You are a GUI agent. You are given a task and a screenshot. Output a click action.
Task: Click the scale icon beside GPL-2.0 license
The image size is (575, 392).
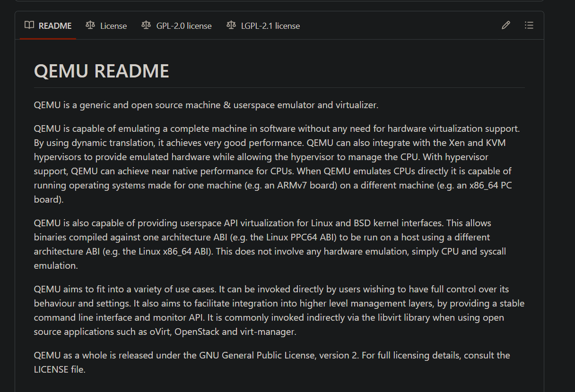[146, 26]
